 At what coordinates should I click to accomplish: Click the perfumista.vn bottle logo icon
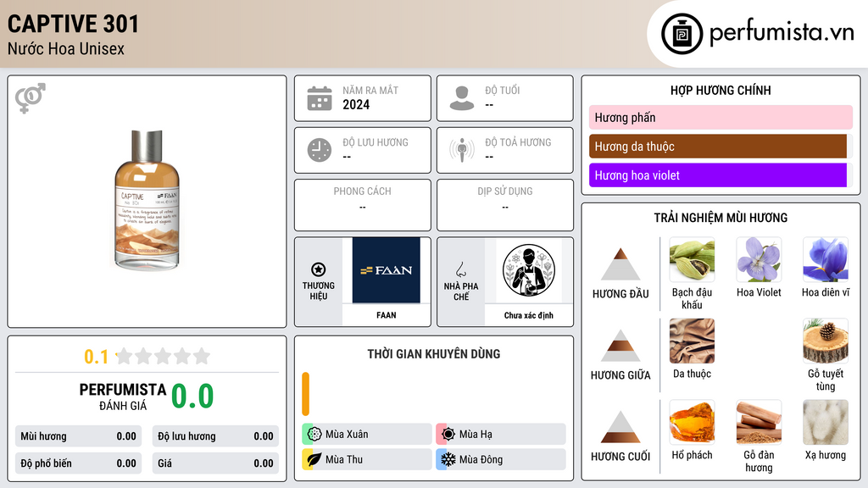click(x=682, y=34)
